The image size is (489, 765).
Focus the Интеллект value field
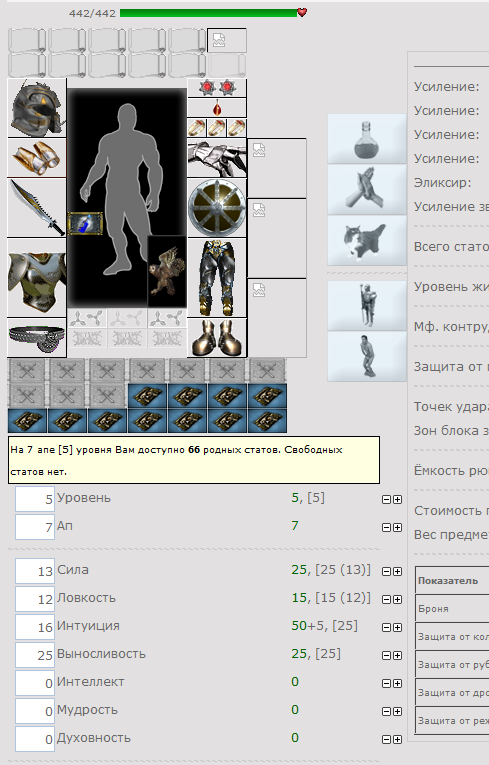coord(35,683)
